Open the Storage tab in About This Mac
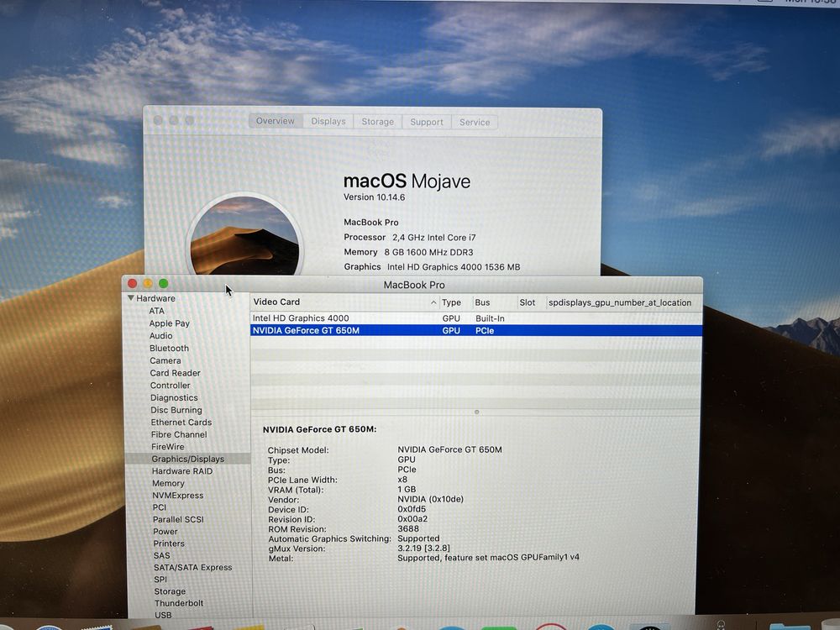Screen dimensions: 840x630 (x=378, y=122)
